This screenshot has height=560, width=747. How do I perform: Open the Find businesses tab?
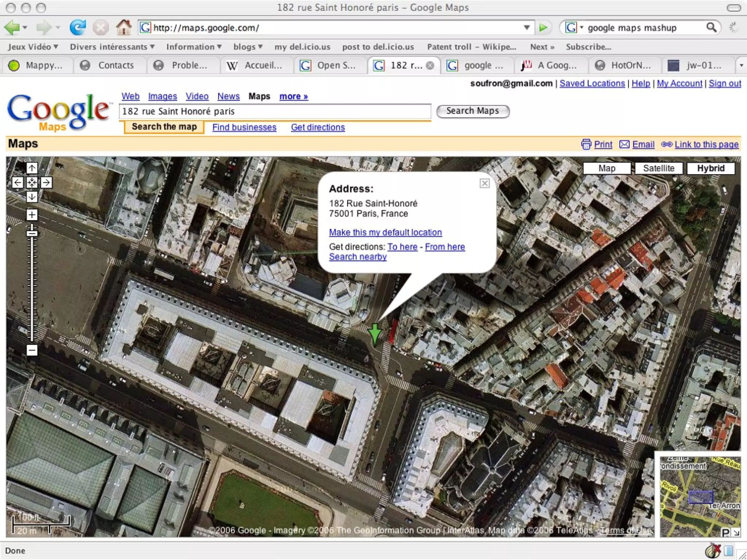click(244, 127)
